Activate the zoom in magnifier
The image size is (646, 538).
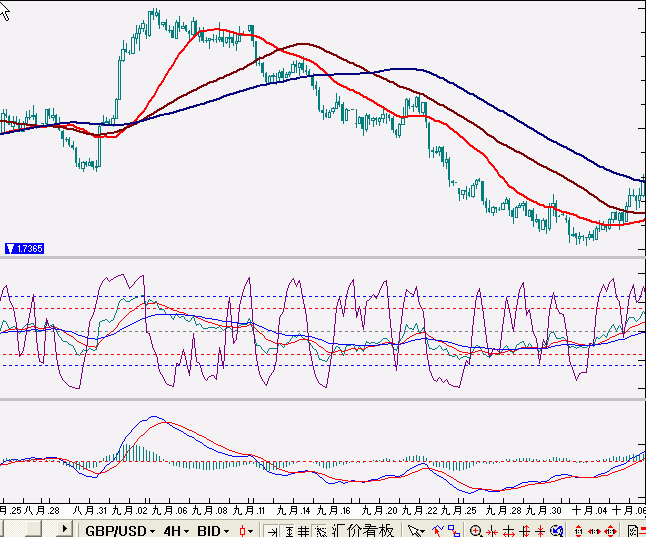click(475, 531)
